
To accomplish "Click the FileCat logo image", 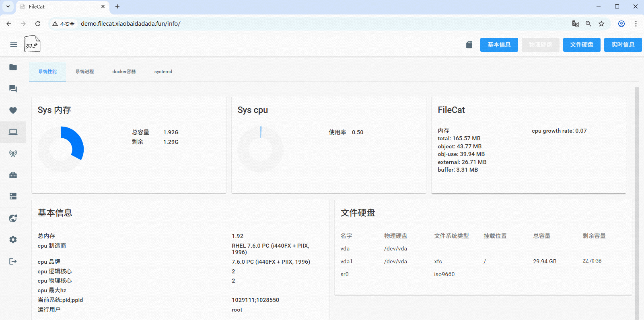I will [x=32, y=44].
